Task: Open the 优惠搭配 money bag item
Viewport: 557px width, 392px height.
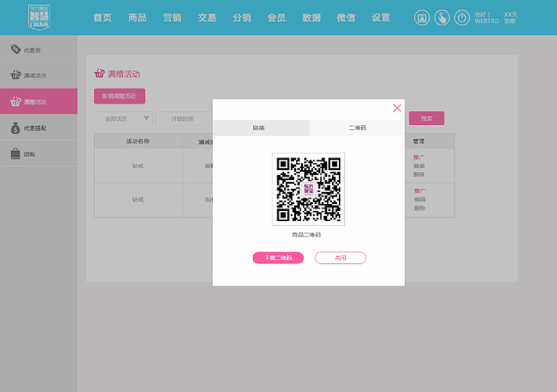Action: click(39, 128)
